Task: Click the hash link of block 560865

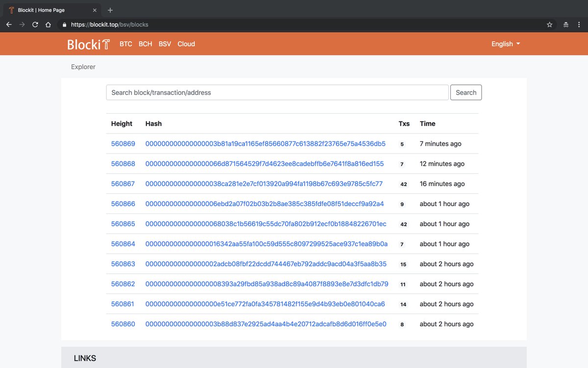Action: point(265,224)
